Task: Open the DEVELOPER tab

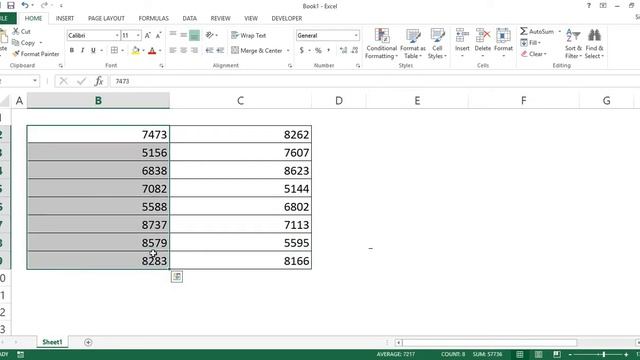Action: coord(287,18)
